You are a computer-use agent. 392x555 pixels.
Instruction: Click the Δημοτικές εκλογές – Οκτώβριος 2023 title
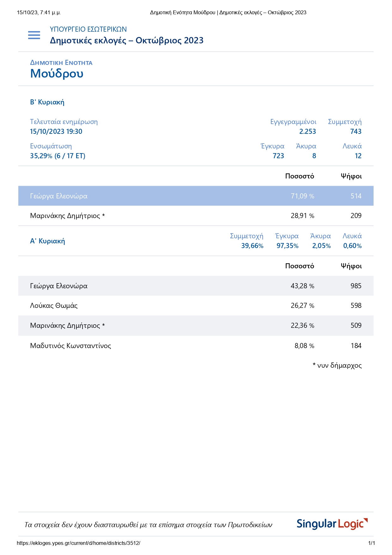point(126,41)
